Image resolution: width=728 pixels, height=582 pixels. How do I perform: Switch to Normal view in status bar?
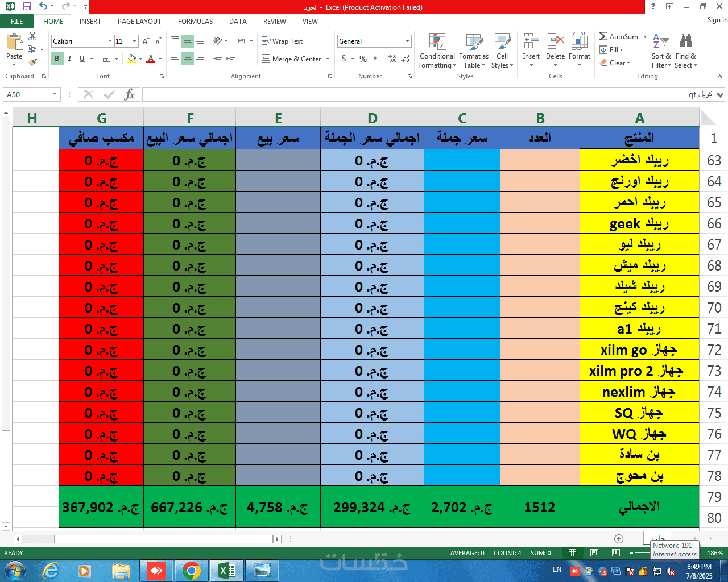click(x=573, y=553)
